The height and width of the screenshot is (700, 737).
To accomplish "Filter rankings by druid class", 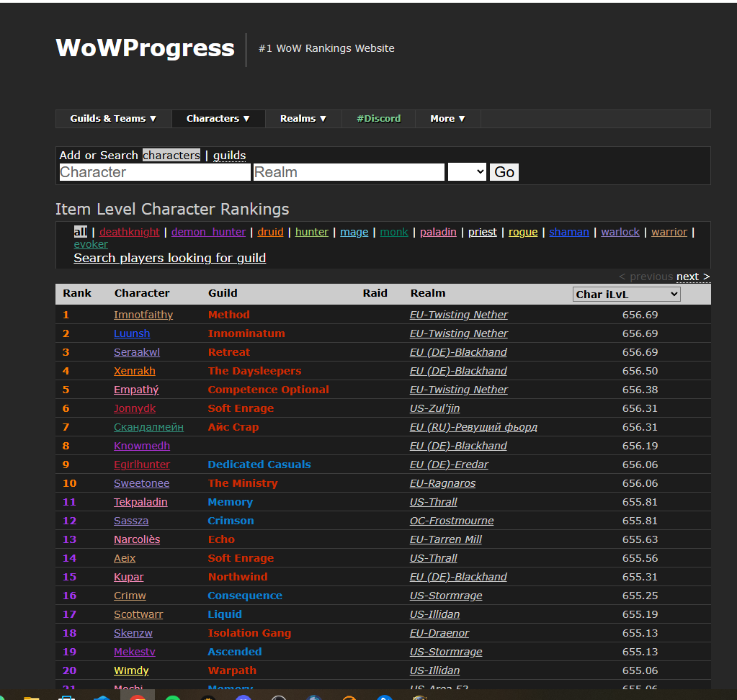I will [270, 232].
